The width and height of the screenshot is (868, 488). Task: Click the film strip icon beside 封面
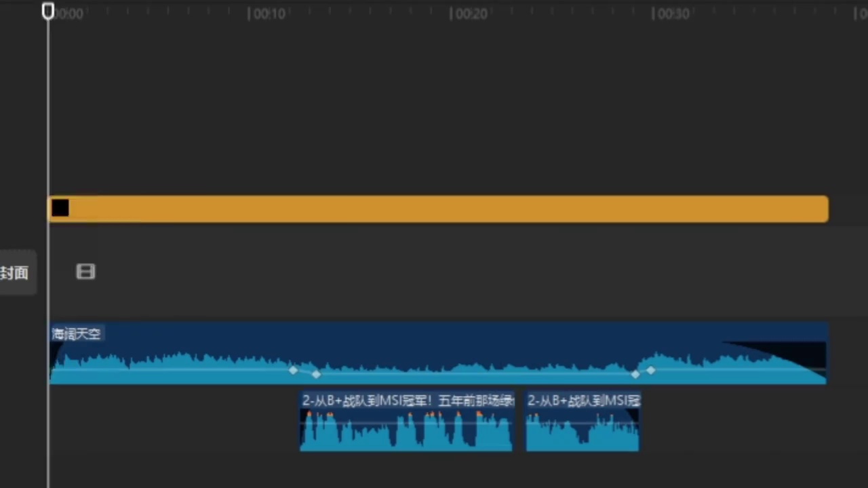point(85,272)
